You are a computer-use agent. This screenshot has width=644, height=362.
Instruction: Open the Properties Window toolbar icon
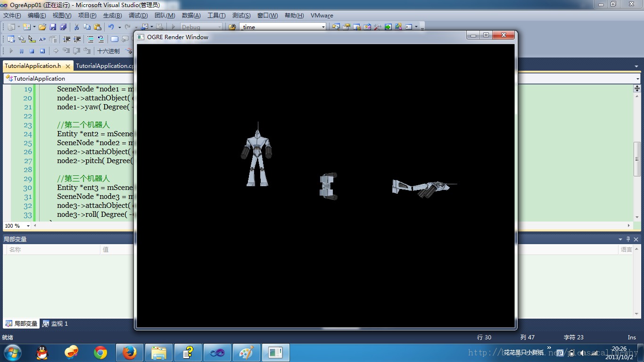click(347, 27)
